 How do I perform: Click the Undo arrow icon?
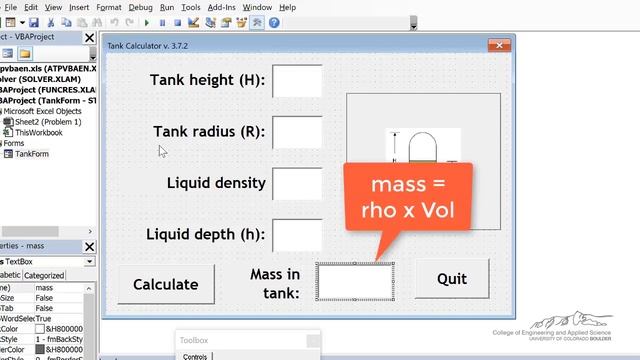pos(114,22)
